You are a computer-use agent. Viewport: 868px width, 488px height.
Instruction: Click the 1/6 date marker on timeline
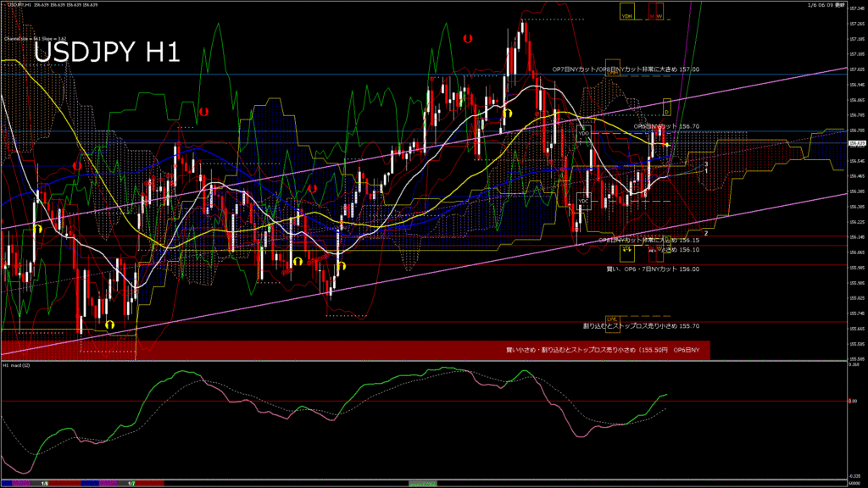tap(45, 483)
